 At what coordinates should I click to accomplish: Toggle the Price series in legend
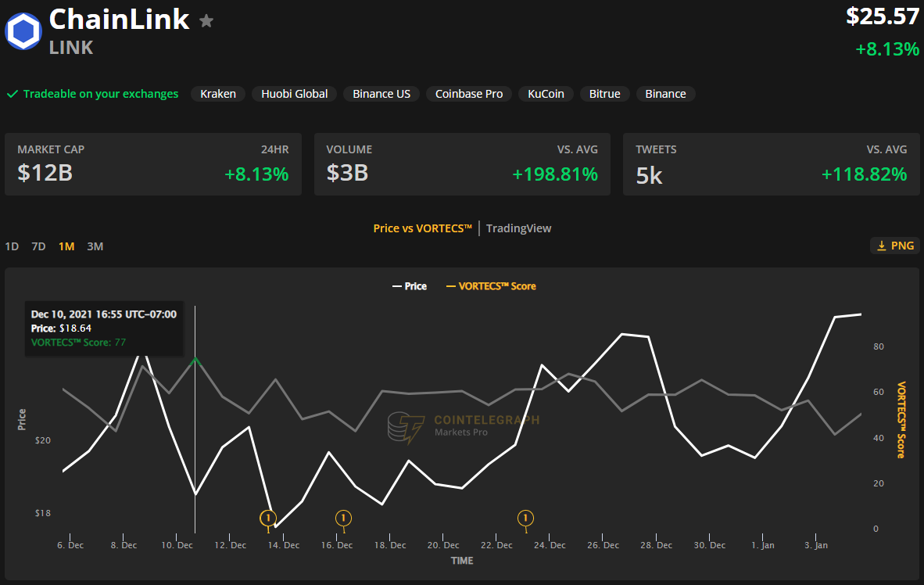pos(409,286)
